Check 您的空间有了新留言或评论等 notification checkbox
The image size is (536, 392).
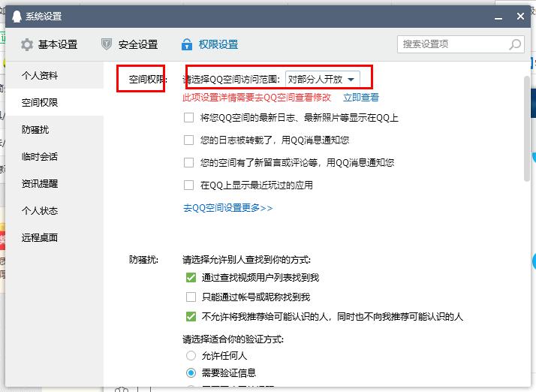188,162
